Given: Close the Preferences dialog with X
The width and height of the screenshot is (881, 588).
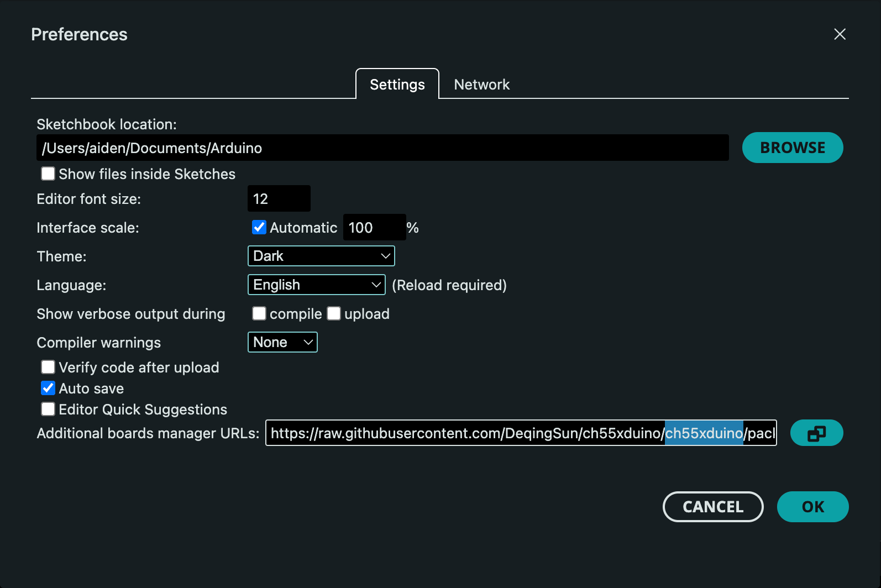Looking at the screenshot, I should click(x=840, y=34).
